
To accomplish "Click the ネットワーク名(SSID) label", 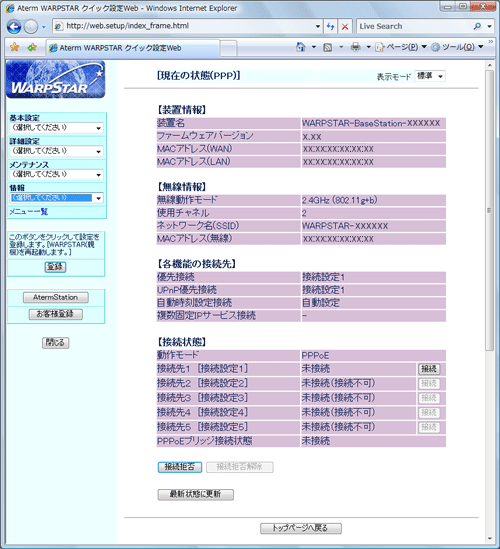I will point(198,226).
